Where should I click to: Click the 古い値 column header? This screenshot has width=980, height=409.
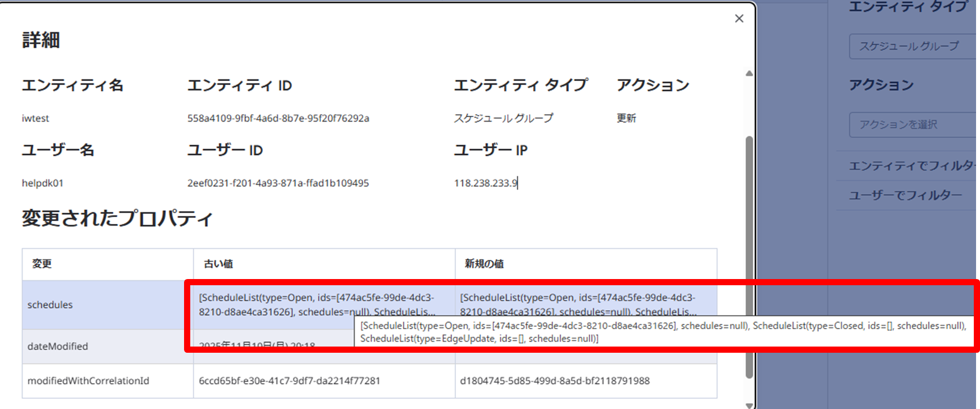[x=218, y=264]
